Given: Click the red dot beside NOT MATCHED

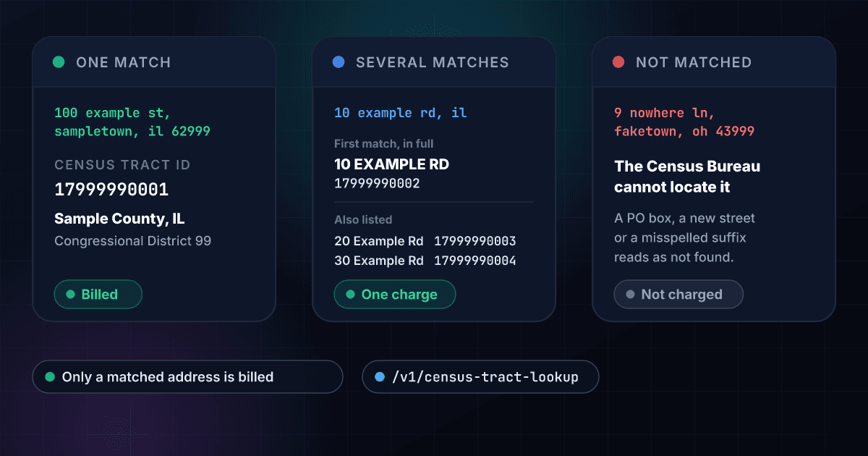Looking at the screenshot, I should tap(618, 62).
